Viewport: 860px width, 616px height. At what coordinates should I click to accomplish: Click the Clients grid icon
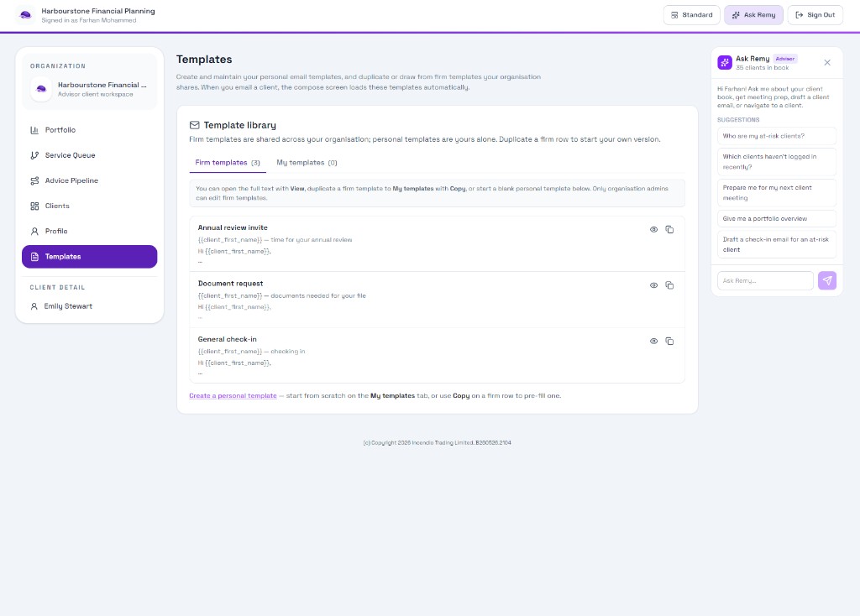(x=34, y=206)
